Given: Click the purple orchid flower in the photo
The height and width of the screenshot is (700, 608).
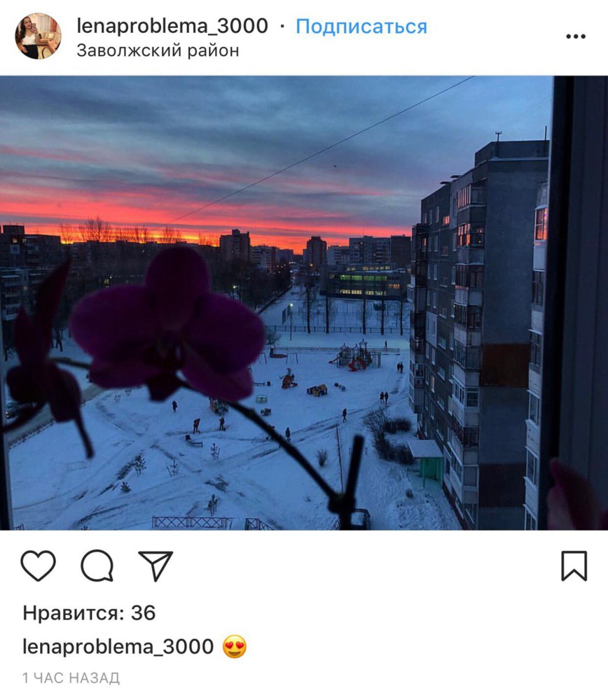Looking at the screenshot, I should (167, 325).
